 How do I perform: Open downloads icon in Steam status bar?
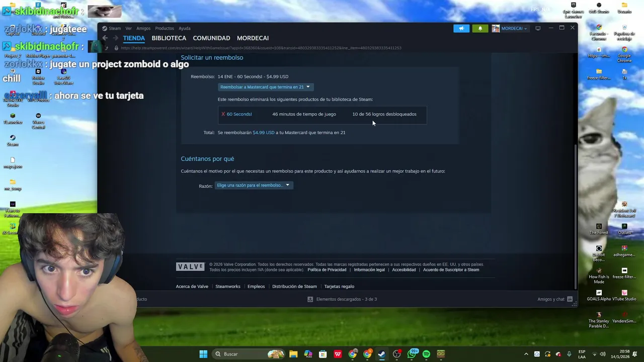point(310,299)
